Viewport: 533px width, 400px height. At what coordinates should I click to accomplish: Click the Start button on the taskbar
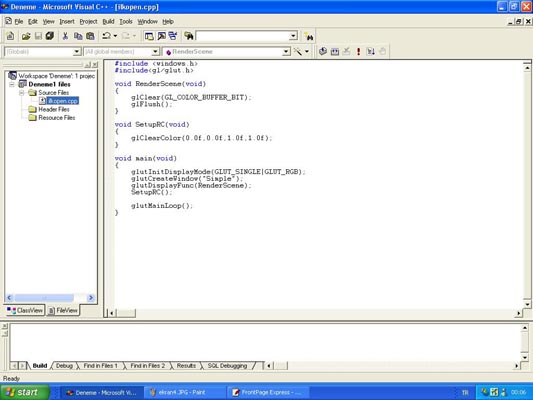pyautogui.click(x=25, y=392)
